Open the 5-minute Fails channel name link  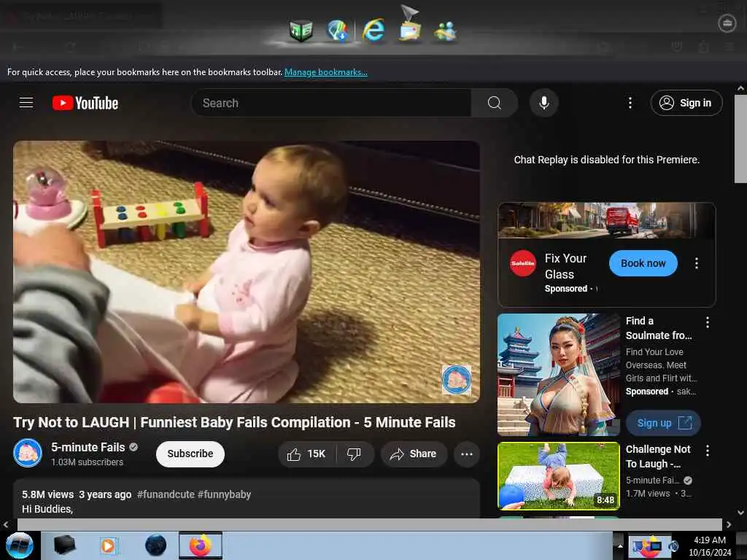pyautogui.click(x=88, y=447)
